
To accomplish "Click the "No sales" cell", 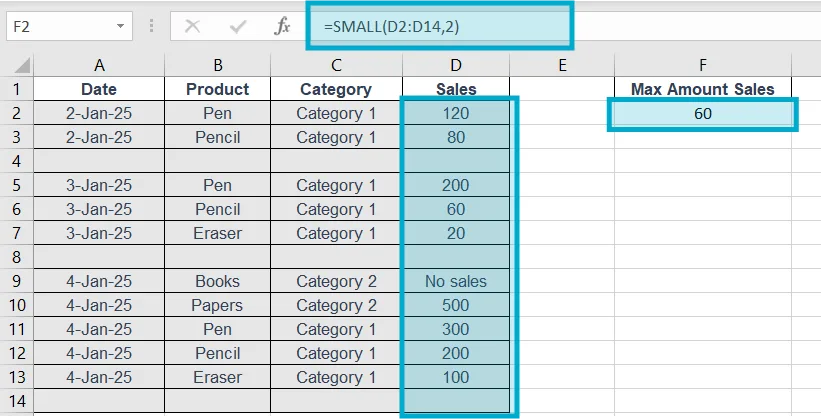I will click(x=456, y=281).
